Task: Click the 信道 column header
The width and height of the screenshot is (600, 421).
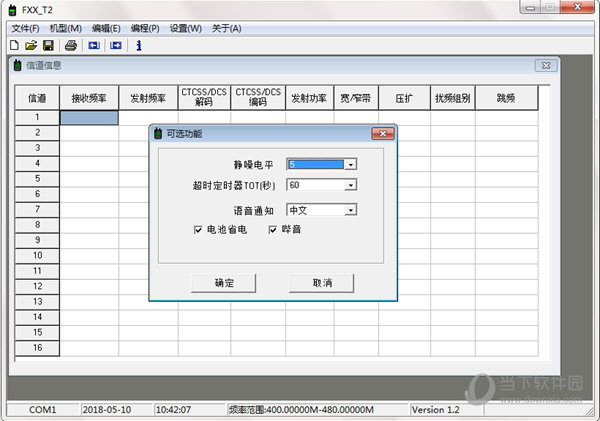Action: click(37, 98)
